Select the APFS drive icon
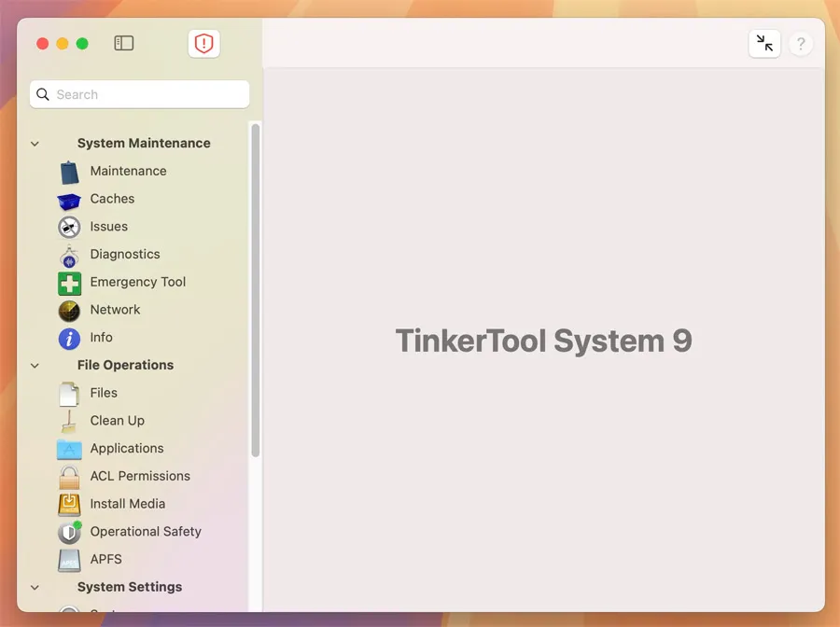This screenshot has height=627, width=840. pyautogui.click(x=70, y=560)
